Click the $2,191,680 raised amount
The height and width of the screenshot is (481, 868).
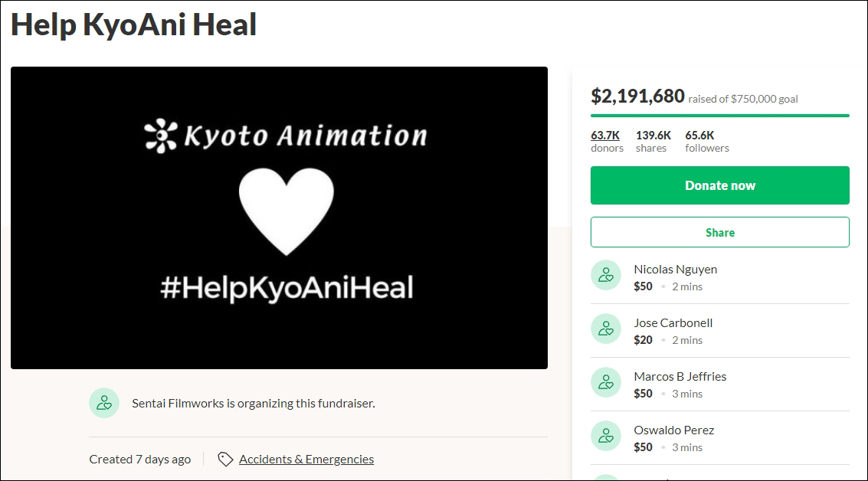(x=637, y=97)
